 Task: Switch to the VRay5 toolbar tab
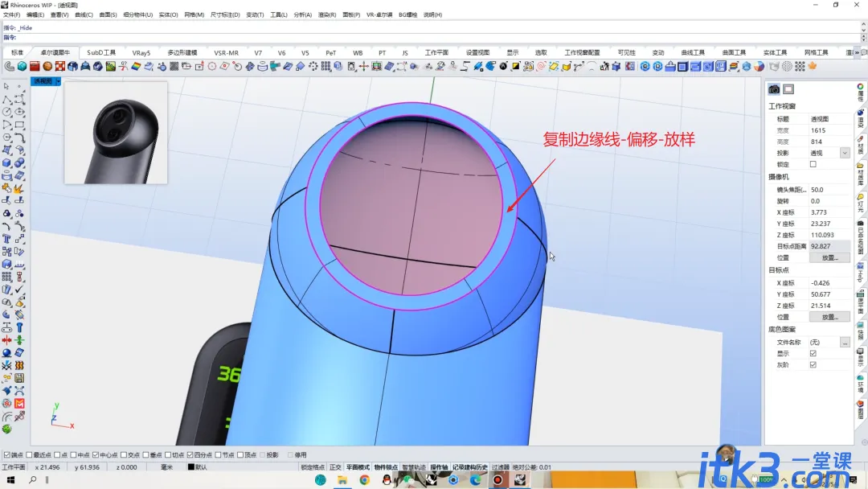coord(141,52)
